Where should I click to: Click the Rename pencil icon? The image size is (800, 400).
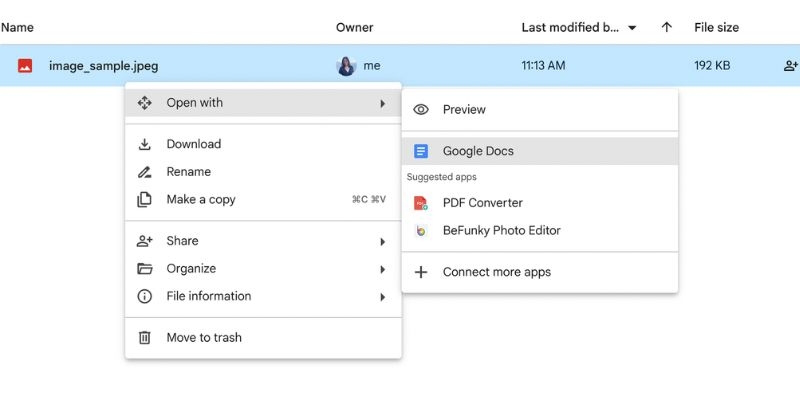[144, 172]
